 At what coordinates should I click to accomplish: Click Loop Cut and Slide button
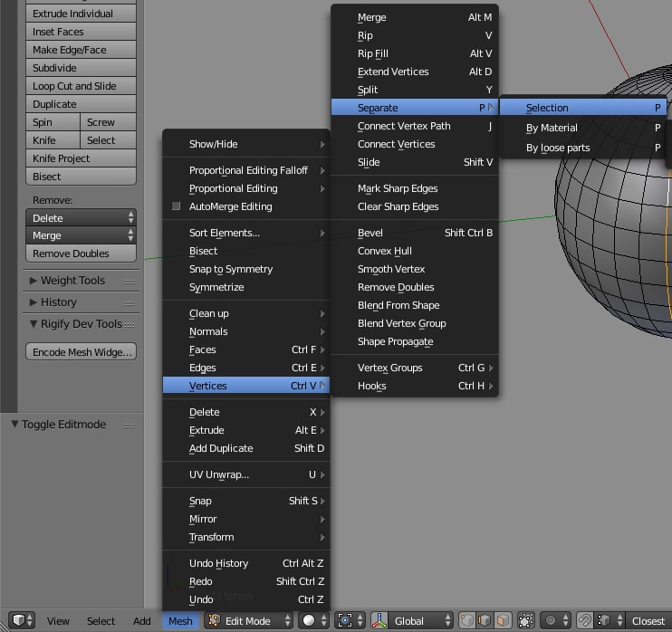[81, 86]
